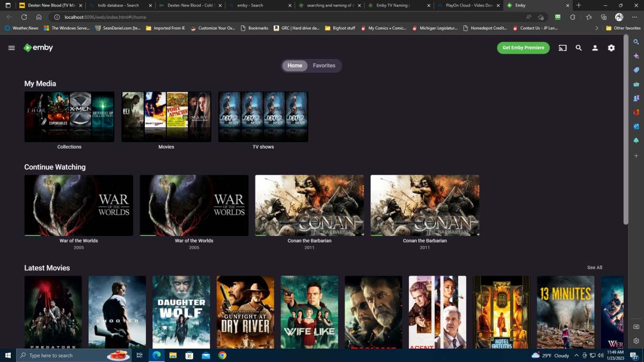
Task: Go to browser home page icon
Action: point(39,17)
